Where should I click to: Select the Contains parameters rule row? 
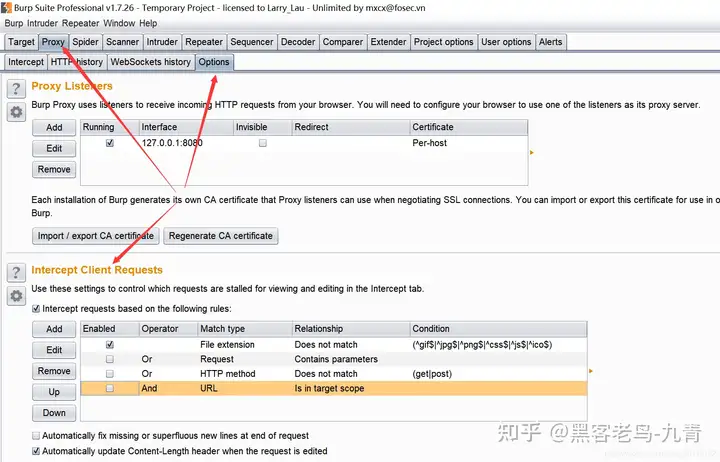(x=334, y=359)
